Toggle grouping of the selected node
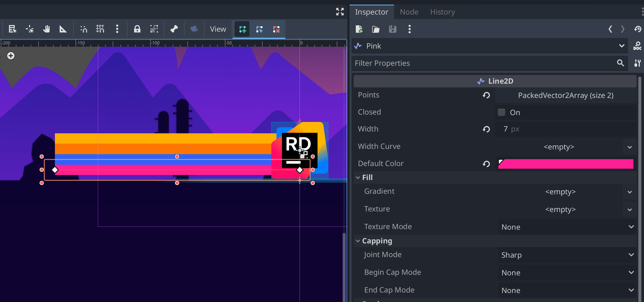This screenshot has width=644, height=302. 154,29
